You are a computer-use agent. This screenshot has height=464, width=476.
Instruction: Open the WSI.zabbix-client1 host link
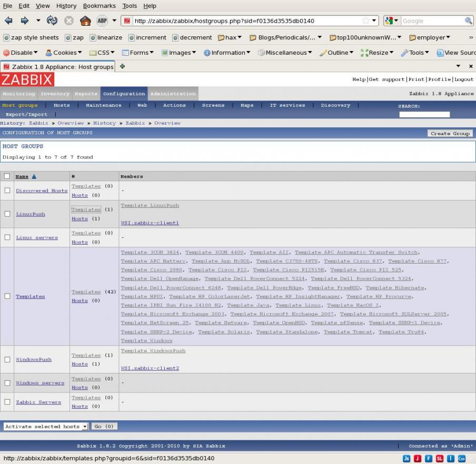point(150,223)
